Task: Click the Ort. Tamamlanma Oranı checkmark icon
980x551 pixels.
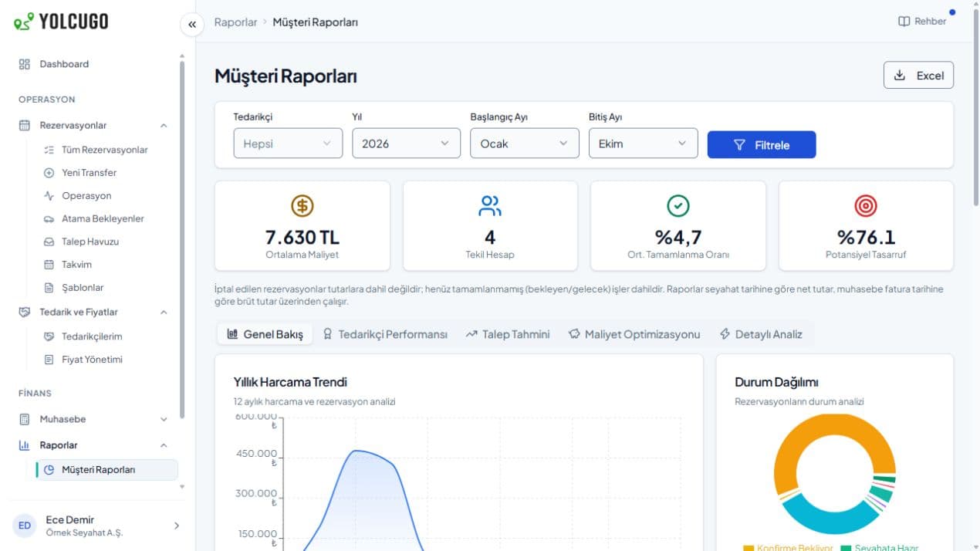Action: point(678,205)
